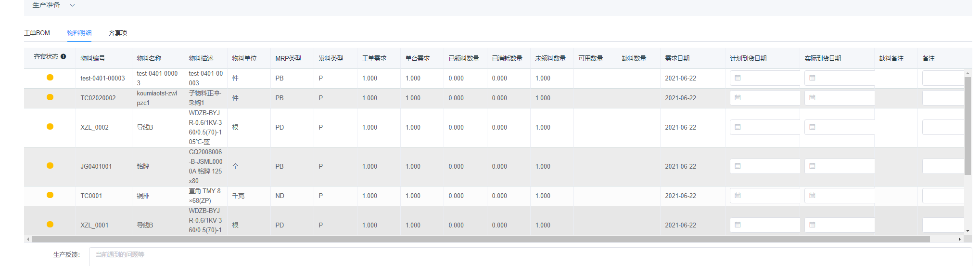Click the table's vertical scroll down arrow
Screen dimensions: 980x266
pos(967,231)
